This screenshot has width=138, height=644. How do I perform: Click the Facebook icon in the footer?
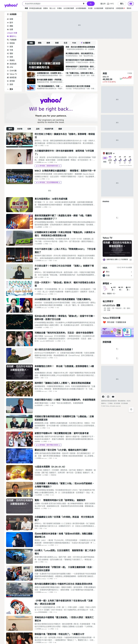(x=103, y=396)
